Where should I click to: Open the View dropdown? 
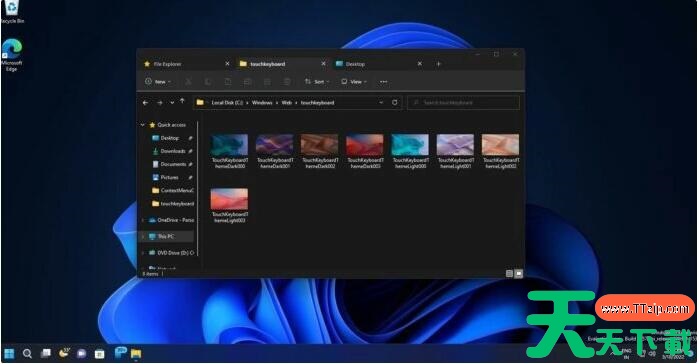click(x=354, y=82)
